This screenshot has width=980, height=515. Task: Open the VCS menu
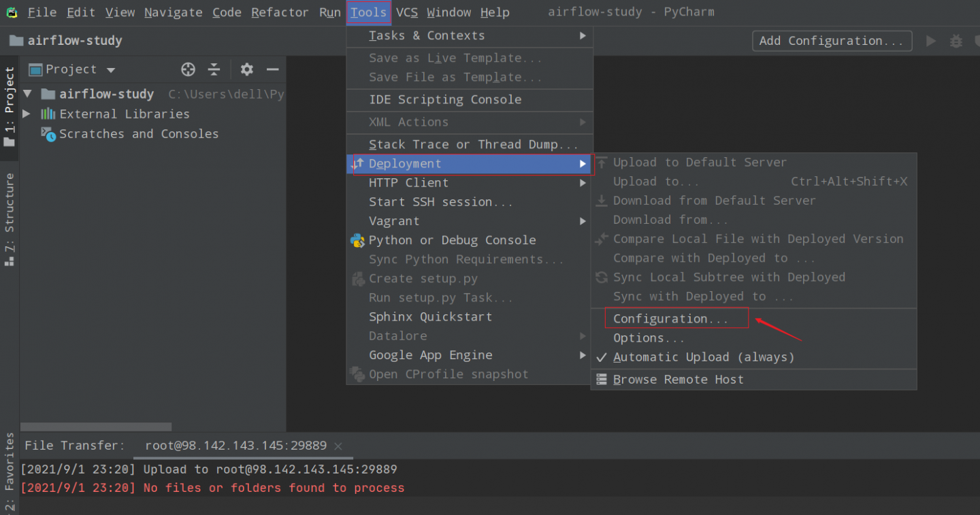(x=407, y=12)
